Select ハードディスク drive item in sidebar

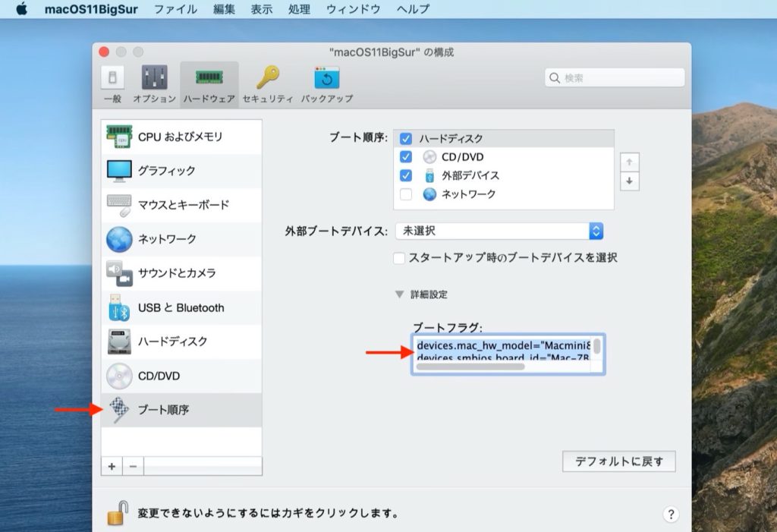tap(181, 342)
